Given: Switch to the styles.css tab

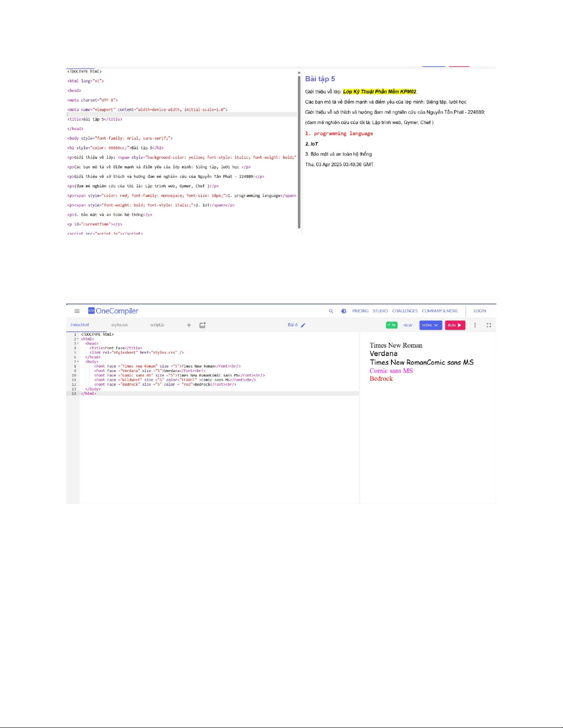Looking at the screenshot, I should coord(119,325).
